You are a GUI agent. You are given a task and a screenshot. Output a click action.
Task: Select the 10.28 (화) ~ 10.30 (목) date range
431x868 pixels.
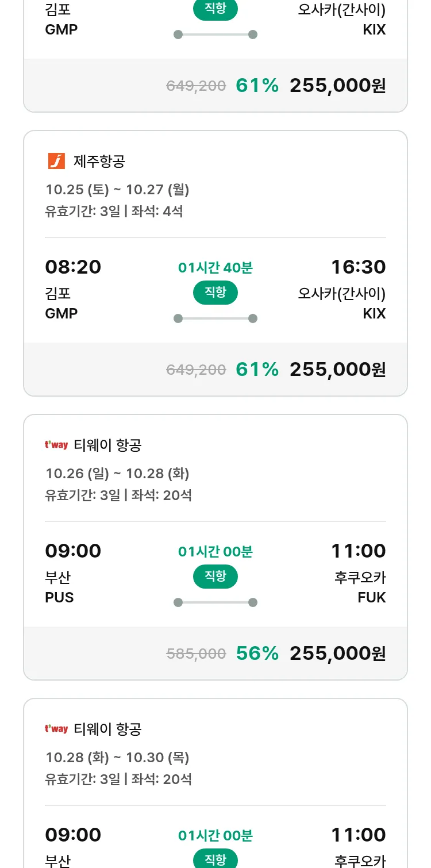click(x=117, y=757)
